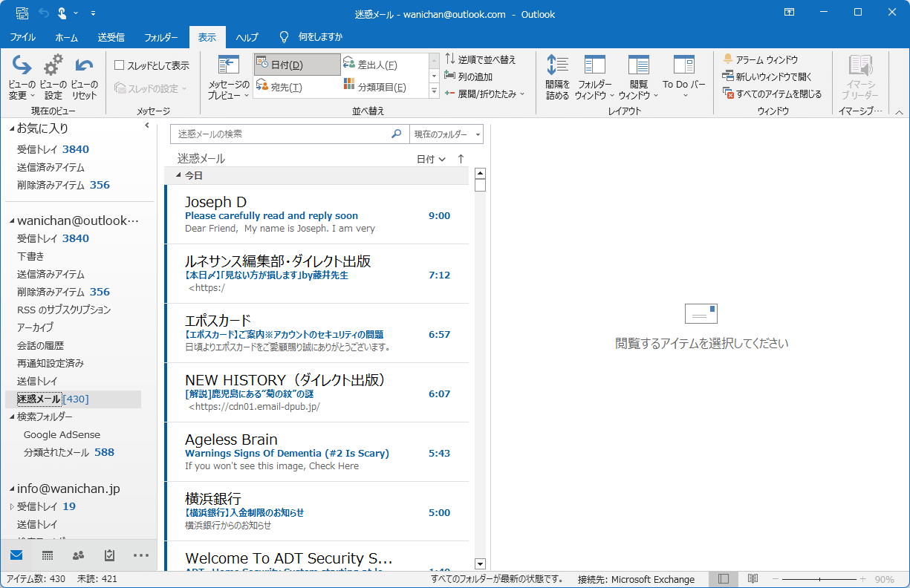Collapse the Search Folders (検索フォルダー) node
Viewport: 910px width, 588px height.
(x=12, y=417)
